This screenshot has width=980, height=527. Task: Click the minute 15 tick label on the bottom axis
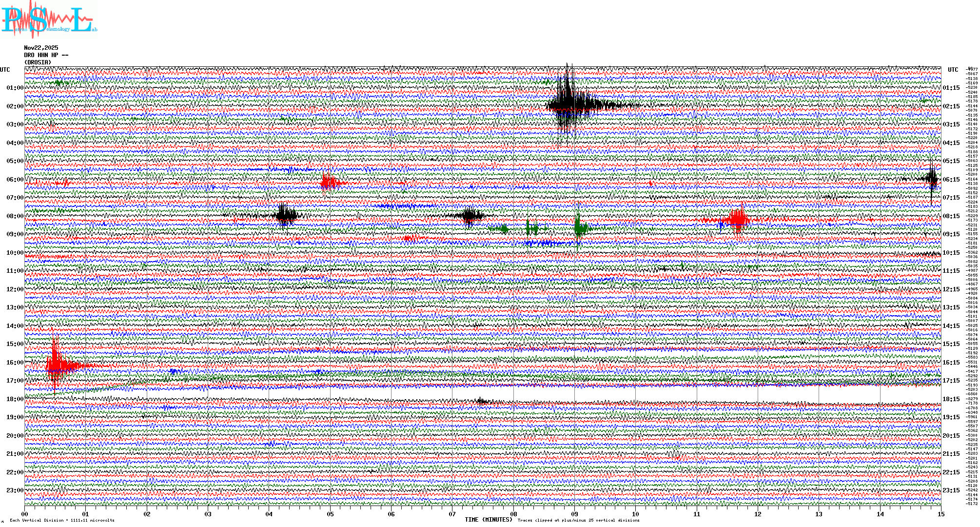[x=941, y=514]
